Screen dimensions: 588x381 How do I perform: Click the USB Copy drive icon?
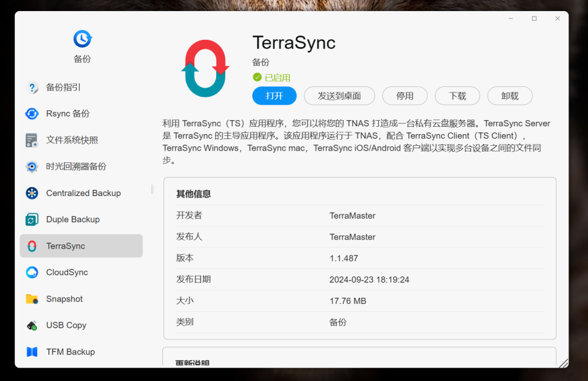coord(32,325)
